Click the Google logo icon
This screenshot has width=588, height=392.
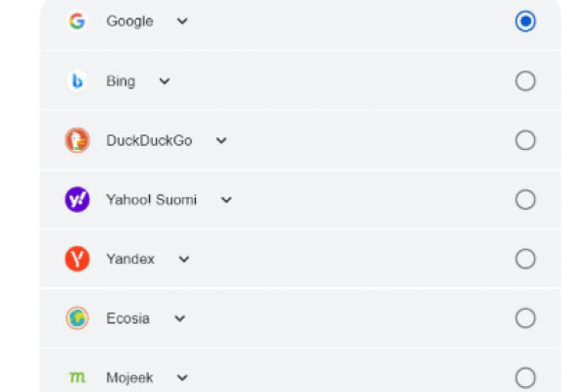77,22
